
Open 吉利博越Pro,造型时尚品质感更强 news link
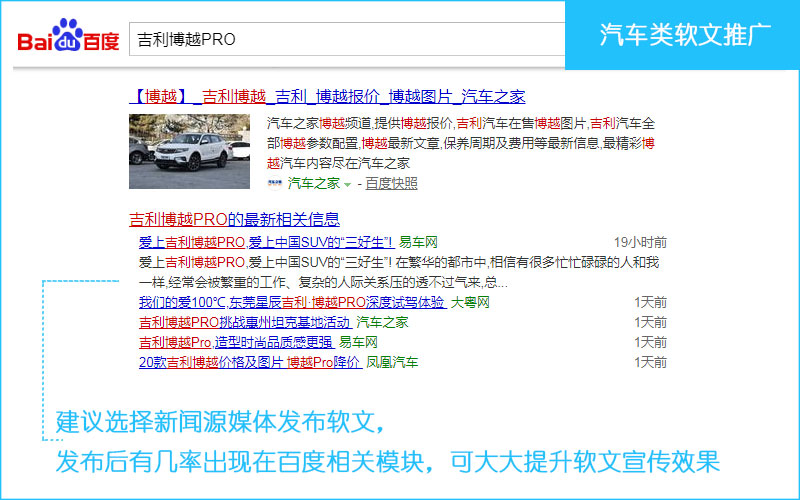237,342
